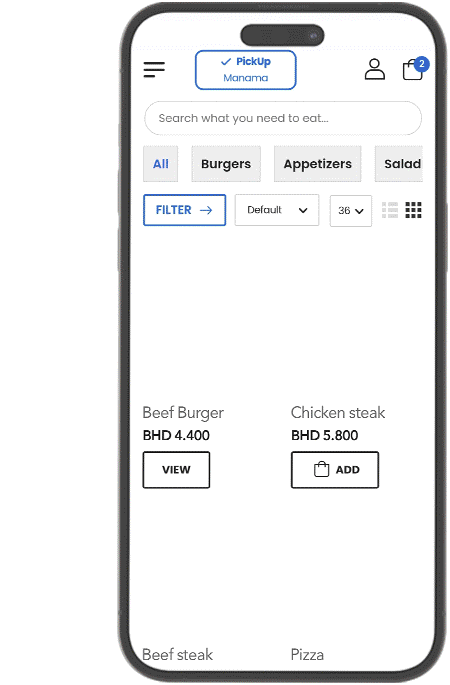Open the Beef steak product title

[x=177, y=654]
